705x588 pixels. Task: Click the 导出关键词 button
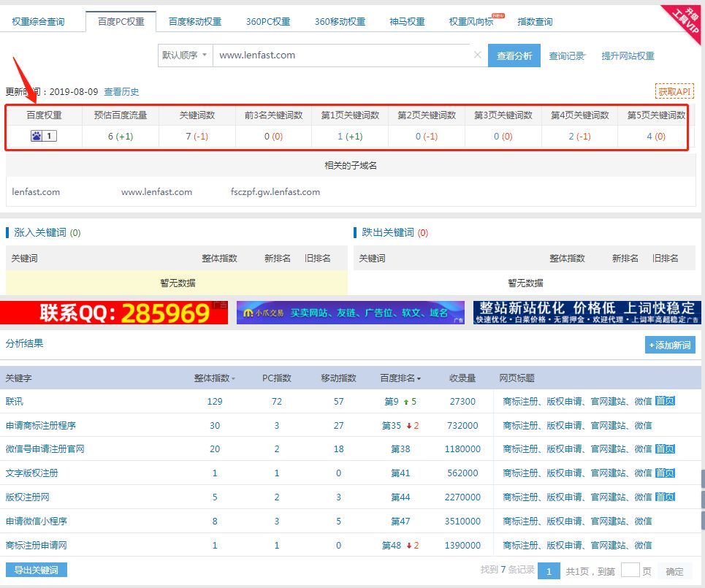point(37,570)
